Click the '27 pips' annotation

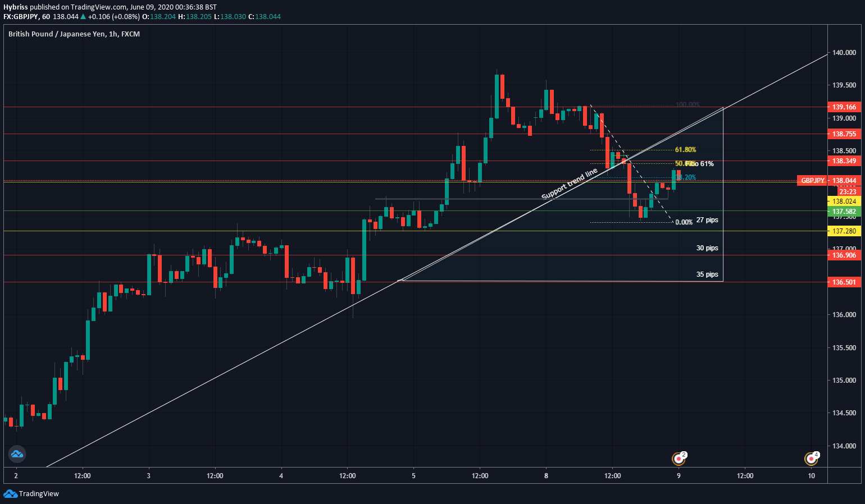(x=707, y=220)
